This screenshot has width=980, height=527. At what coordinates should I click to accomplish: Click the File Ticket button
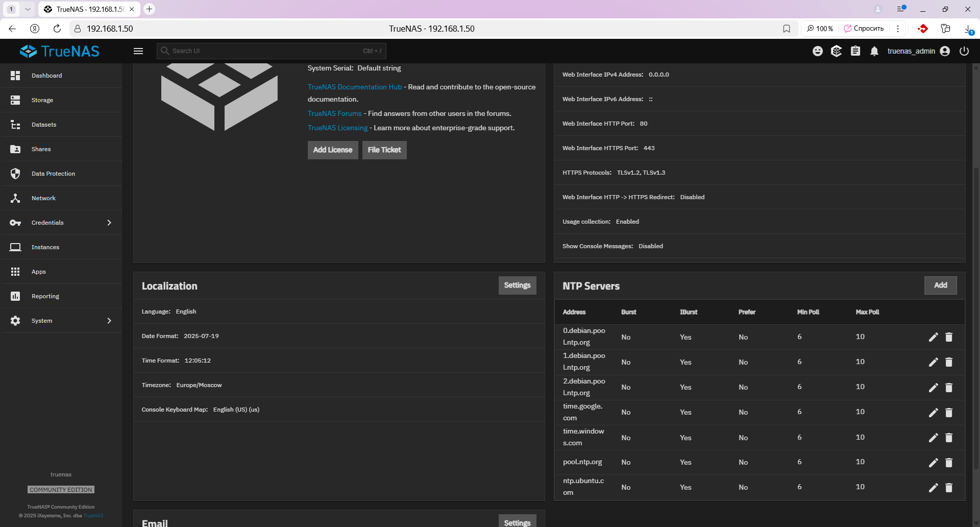coord(384,150)
